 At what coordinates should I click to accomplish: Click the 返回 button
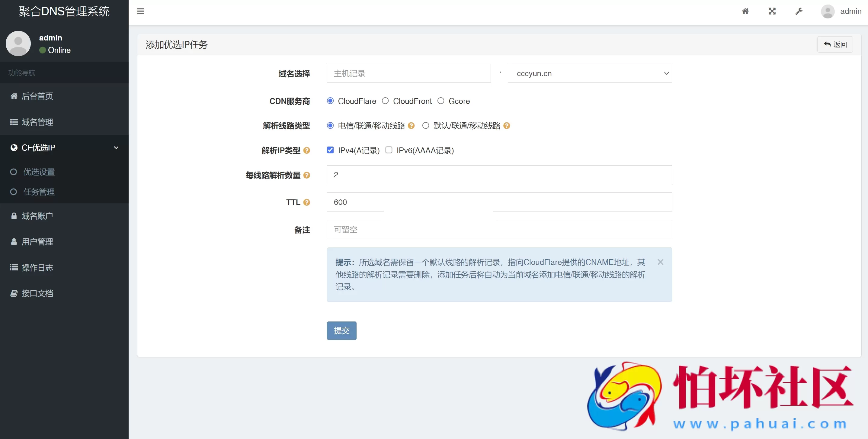836,44
